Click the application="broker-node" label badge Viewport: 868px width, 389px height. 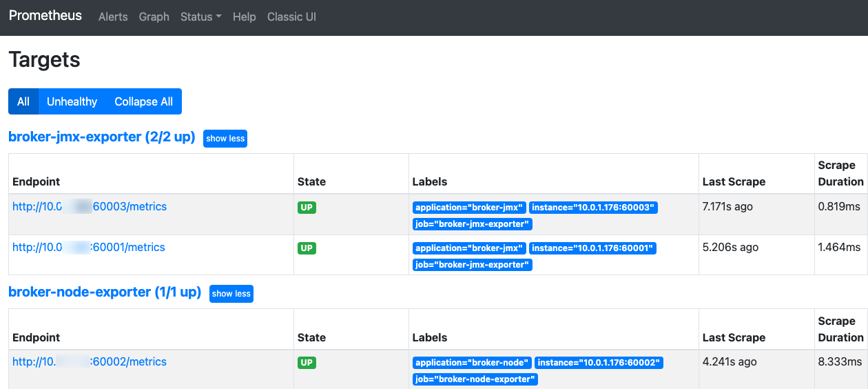click(x=472, y=363)
